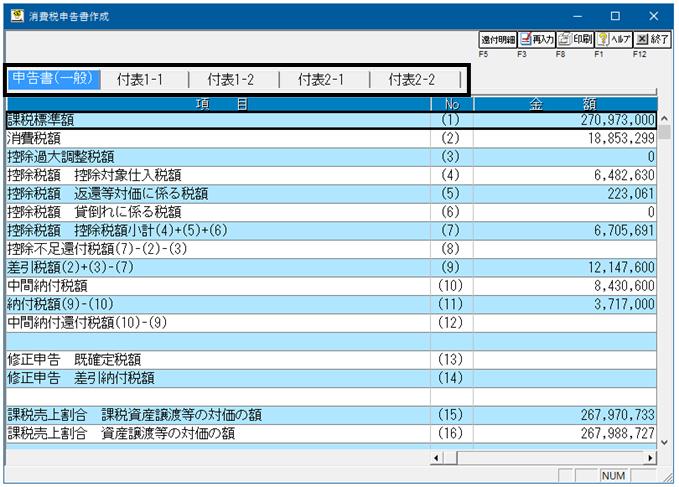Switch to the 付表1-1 tab
The width and height of the screenshot is (679, 487).
click(x=140, y=80)
